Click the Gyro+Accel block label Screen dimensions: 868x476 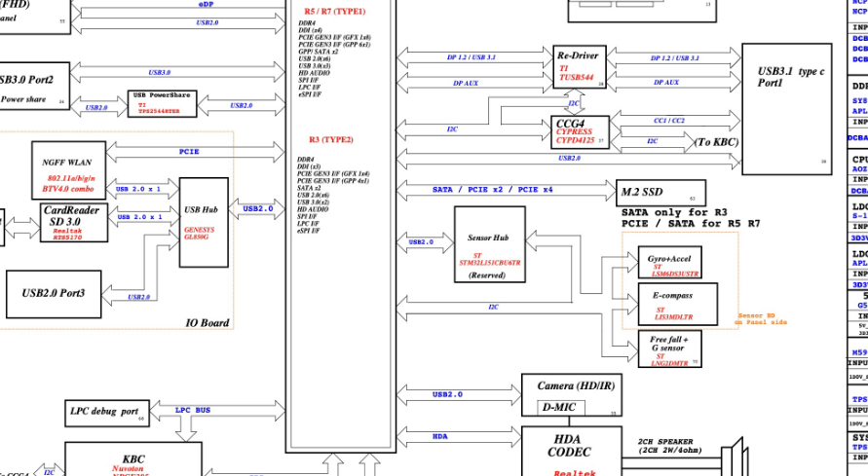tap(669, 259)
